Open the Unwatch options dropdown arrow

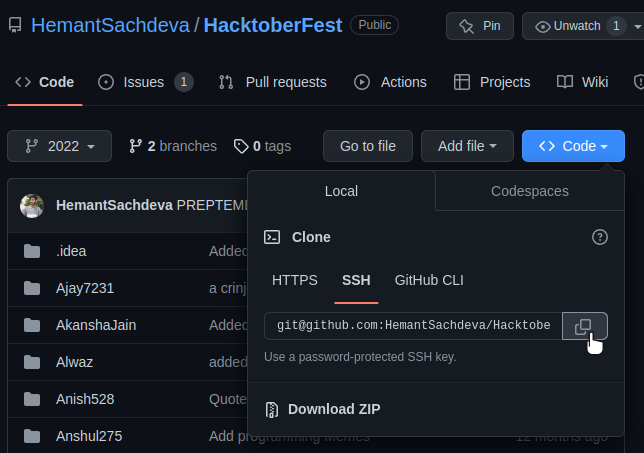637,26
